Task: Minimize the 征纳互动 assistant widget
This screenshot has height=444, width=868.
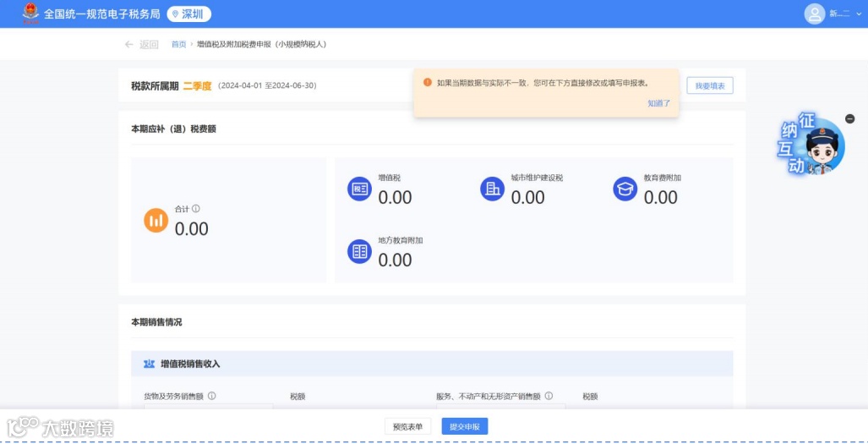Action: (x=849, y=118)
